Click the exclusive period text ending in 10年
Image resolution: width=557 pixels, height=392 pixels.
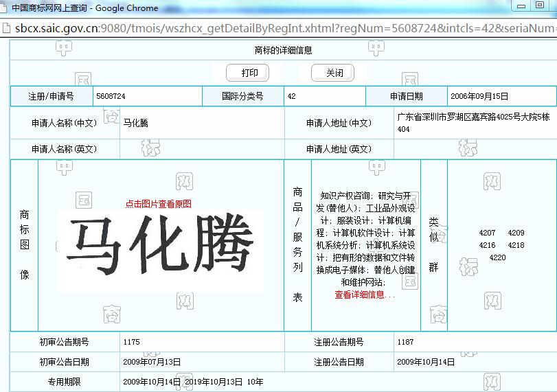[193, 382]
